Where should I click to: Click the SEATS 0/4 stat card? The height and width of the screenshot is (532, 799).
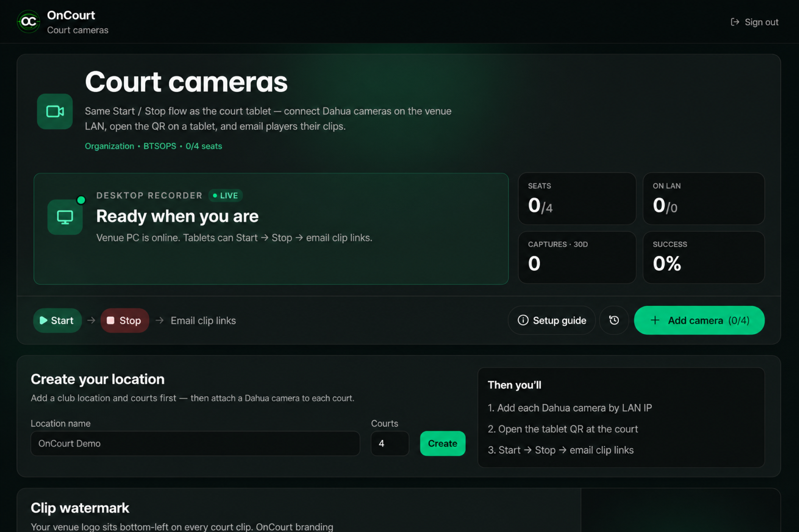pos(577,199)
